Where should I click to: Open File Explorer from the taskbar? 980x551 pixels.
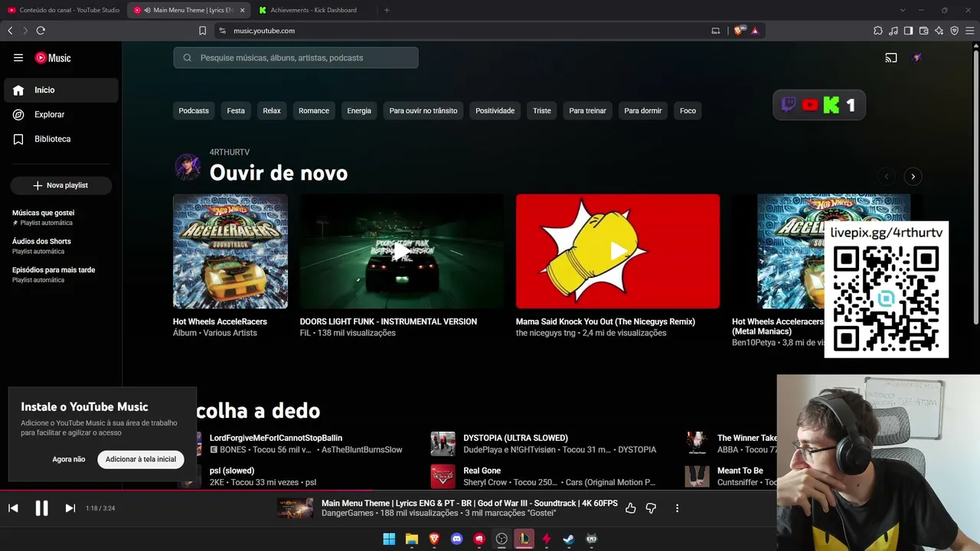(412, 539)
